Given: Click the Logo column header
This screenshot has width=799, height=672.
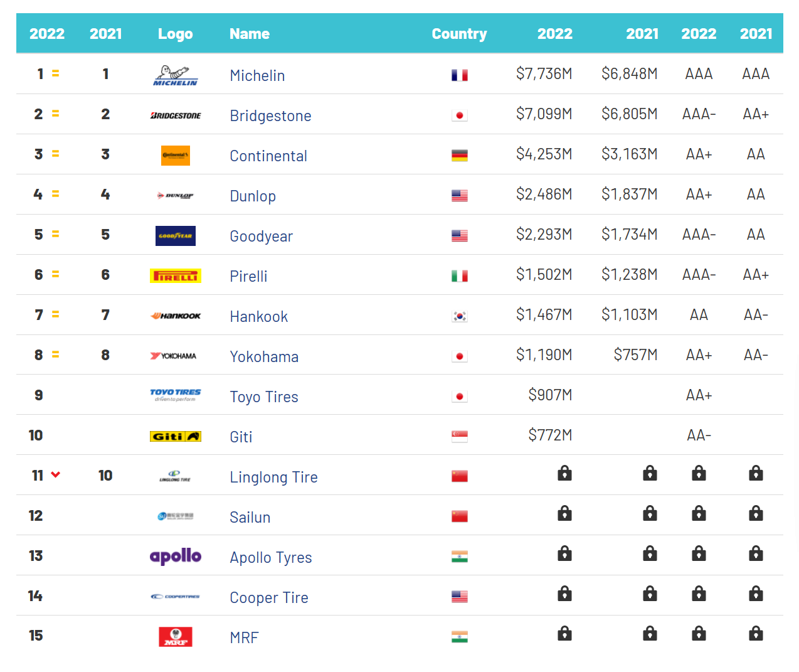Looking at the screenshot, I should click(x=176, y=34).
